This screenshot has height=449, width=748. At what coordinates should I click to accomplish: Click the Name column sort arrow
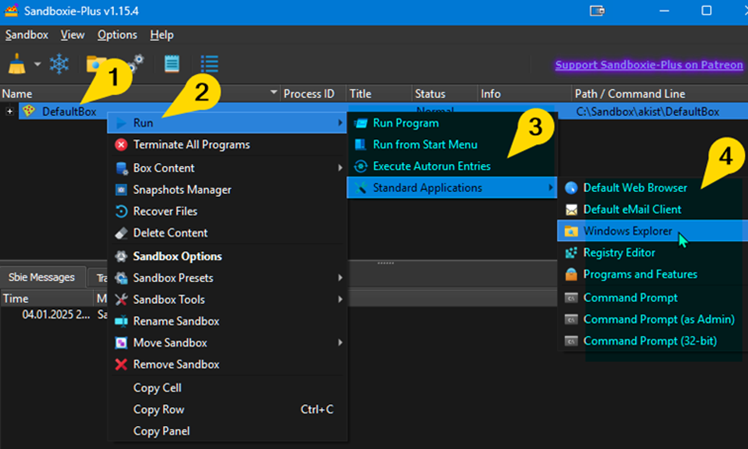(x=273, y=92)
